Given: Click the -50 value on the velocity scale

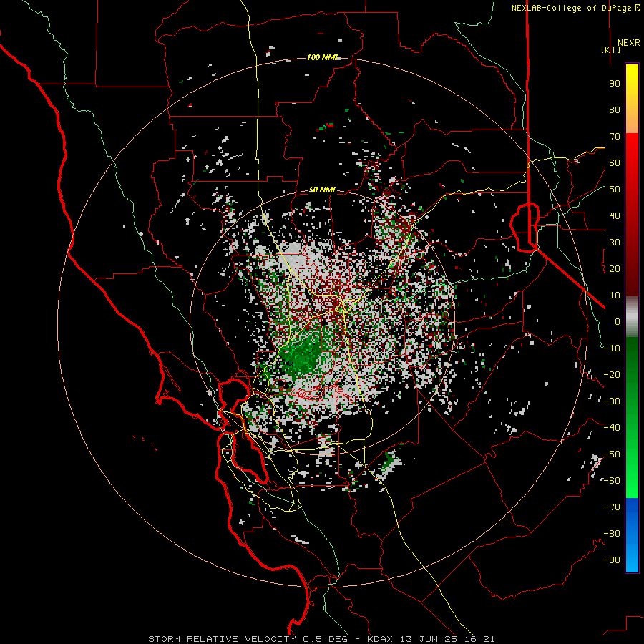Looking at the screenshot, I should [x=612, y=454].
